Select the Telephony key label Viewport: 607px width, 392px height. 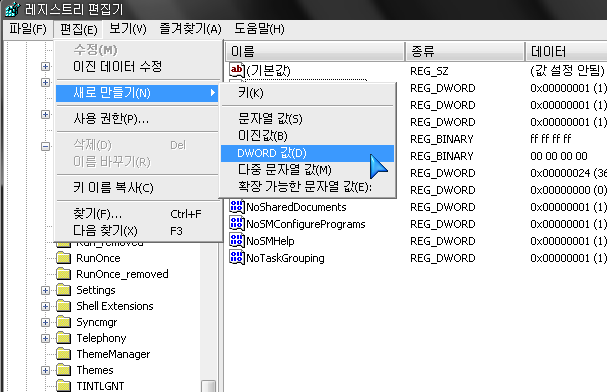(x=101, y=338)
